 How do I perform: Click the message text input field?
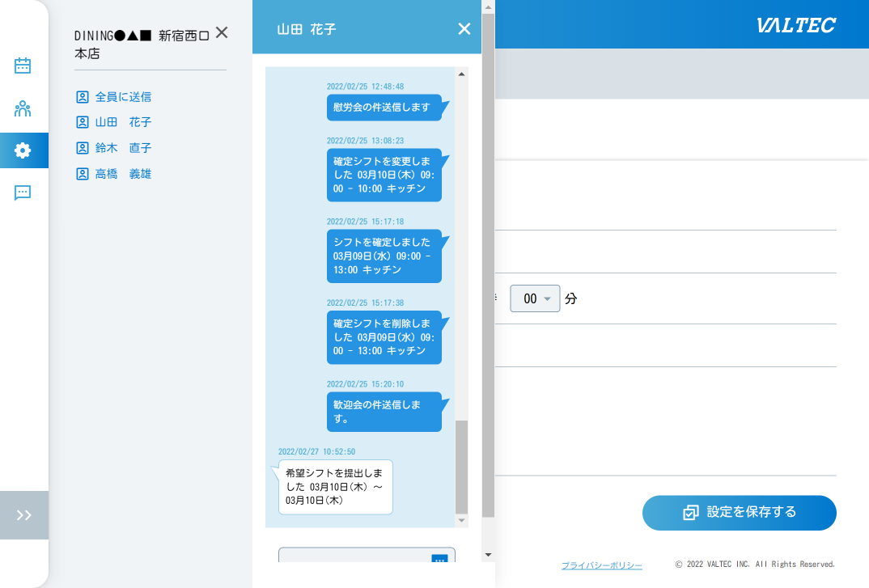tap(356, 560)
